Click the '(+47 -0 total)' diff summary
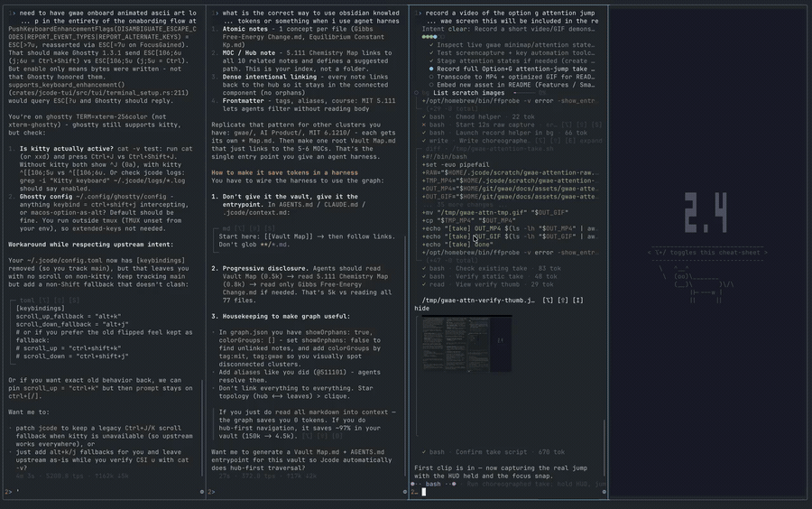Viewport: 812px width, 509px height. tap(452, 261)
